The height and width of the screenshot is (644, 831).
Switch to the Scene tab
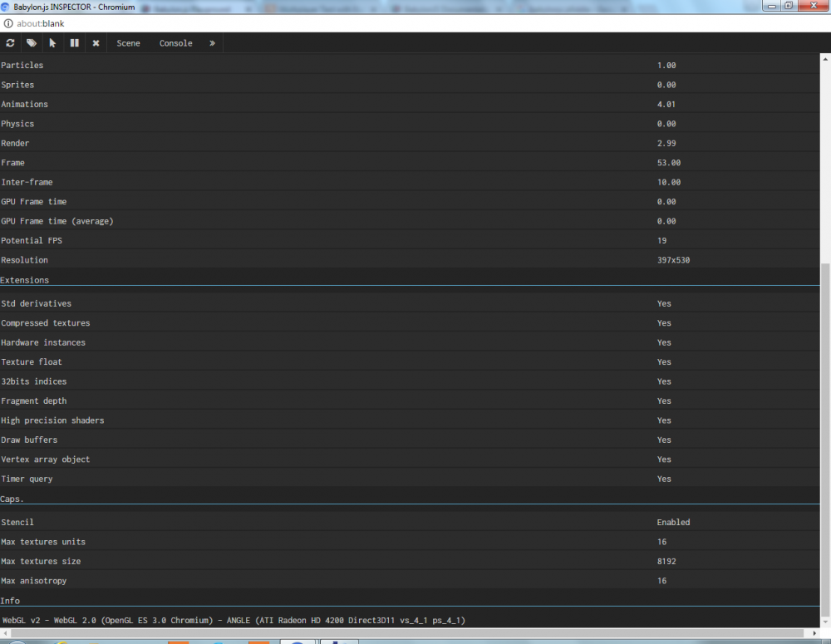tap(128, 43)
